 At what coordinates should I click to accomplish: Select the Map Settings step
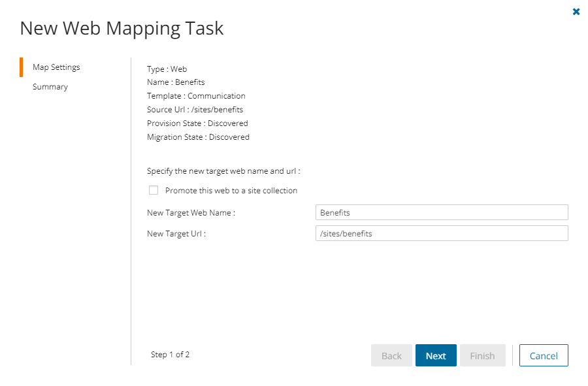point(56,67)
